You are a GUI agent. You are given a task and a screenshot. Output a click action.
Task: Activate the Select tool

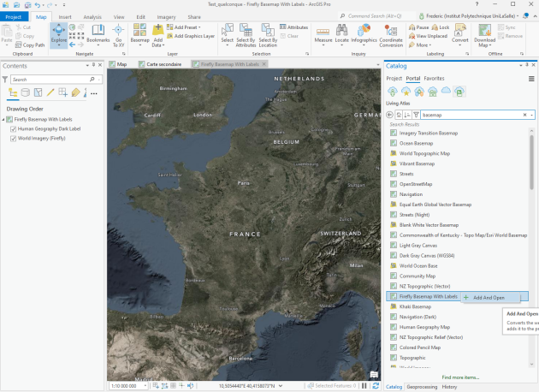[228, 35]
